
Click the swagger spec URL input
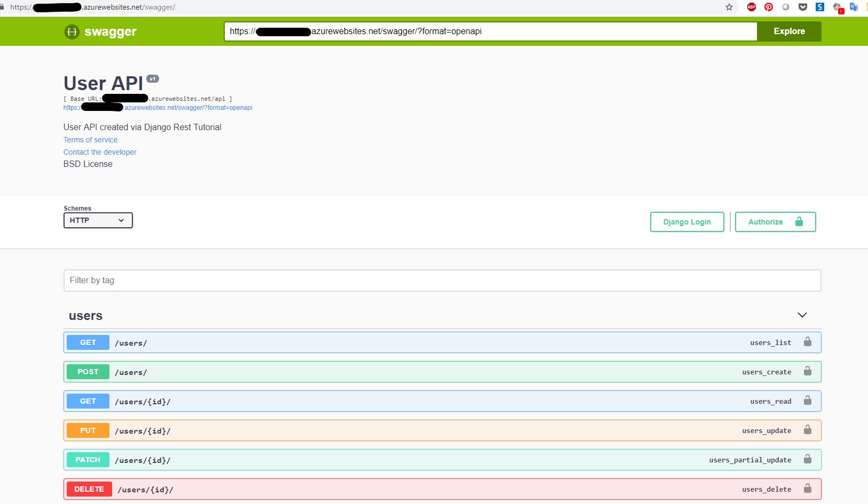point(490,31)
